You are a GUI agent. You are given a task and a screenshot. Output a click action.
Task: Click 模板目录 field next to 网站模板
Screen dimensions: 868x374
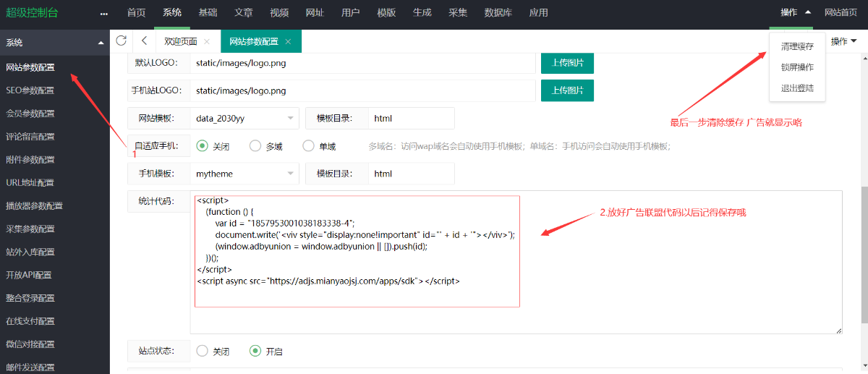pyautogui.click(x=412, y=119)
